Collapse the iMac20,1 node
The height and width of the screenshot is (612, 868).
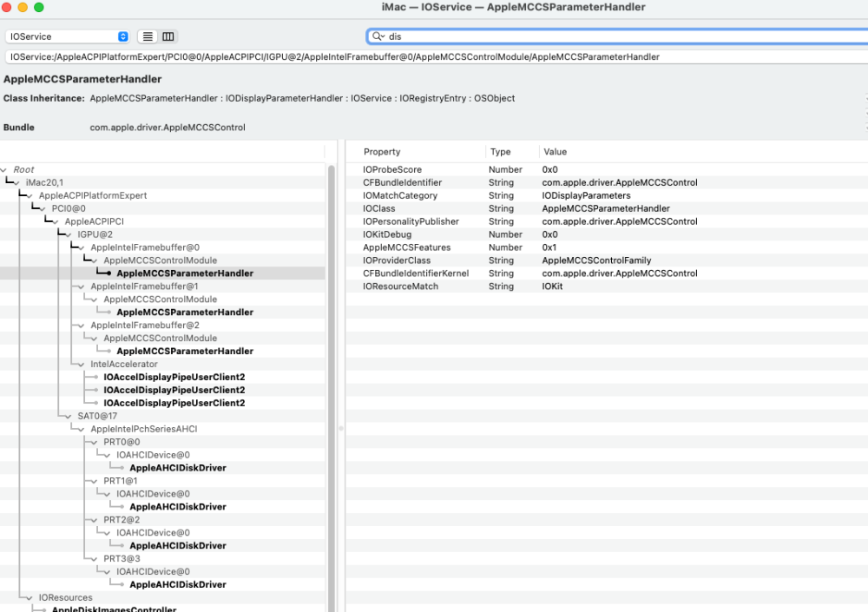click(17, 183)
